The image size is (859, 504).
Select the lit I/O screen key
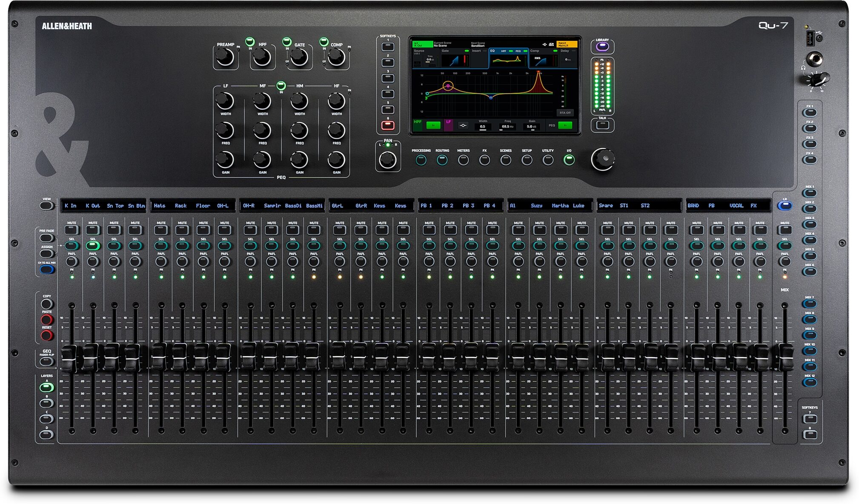point(569,160)
